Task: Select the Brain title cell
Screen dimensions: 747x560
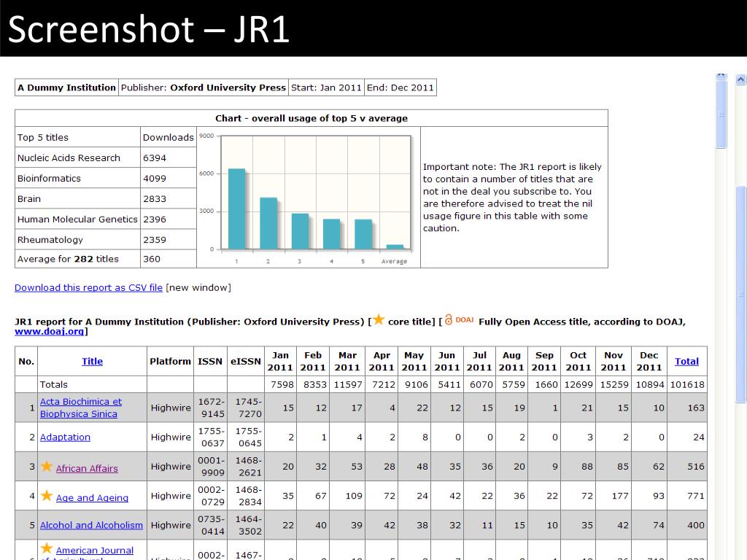Action: [77, 198]
